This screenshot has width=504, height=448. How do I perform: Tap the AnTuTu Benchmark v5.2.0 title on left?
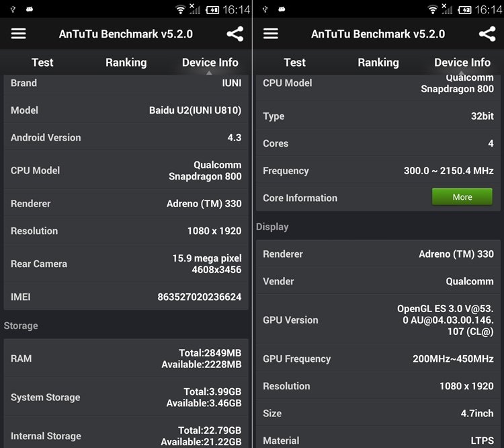(126, 34)
